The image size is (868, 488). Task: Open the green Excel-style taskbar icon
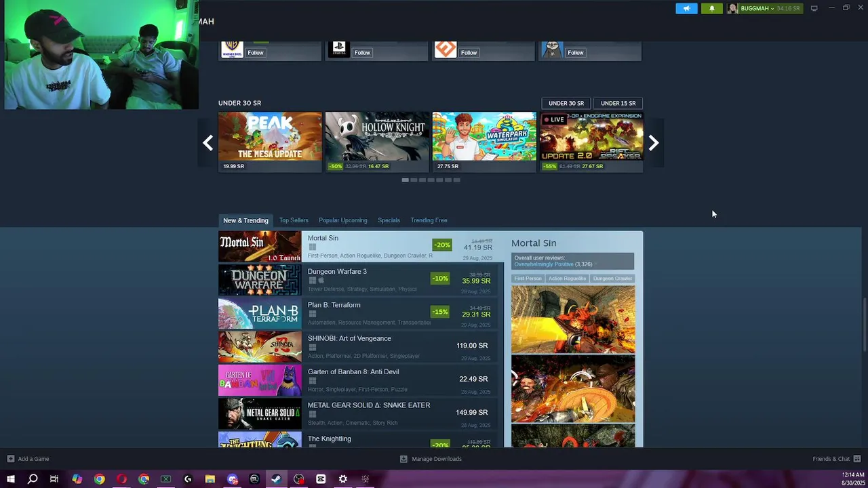[x=165, y=479]
